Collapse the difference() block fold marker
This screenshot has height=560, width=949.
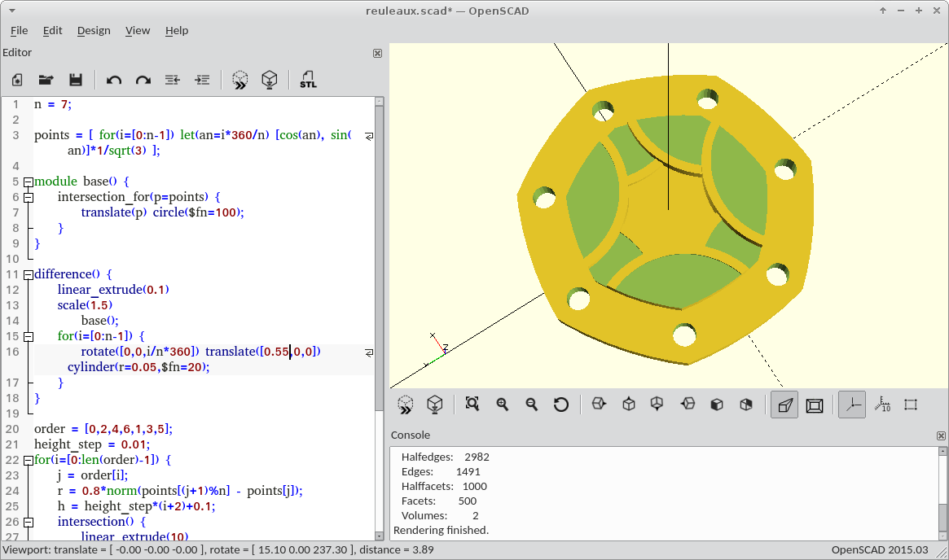[29, 274]
